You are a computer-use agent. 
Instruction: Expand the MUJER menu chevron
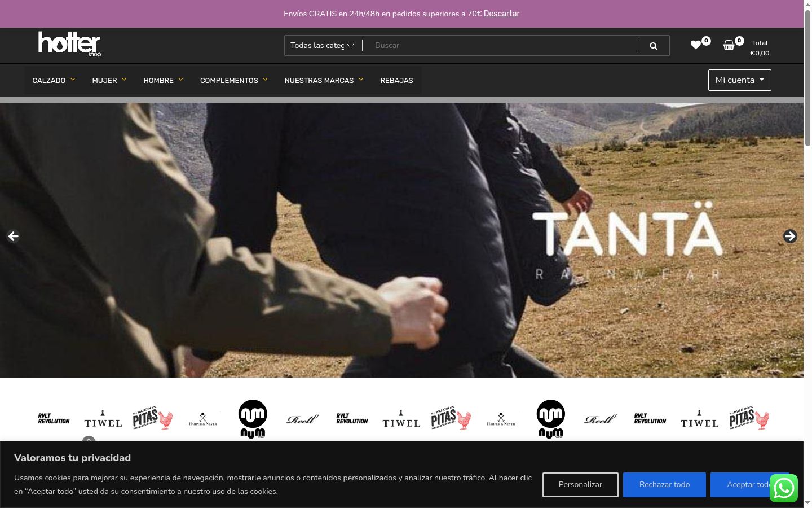[x=124, y=80]
